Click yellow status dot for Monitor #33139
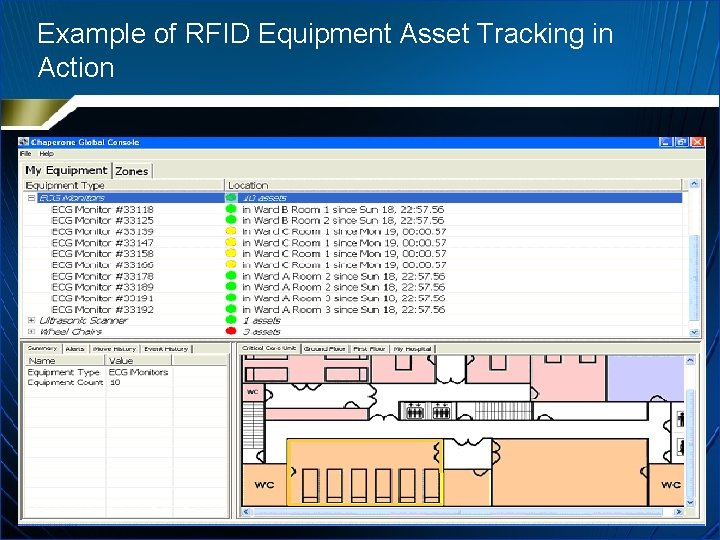Viewport: 720px width, 540px height. [x=231, y=231]
